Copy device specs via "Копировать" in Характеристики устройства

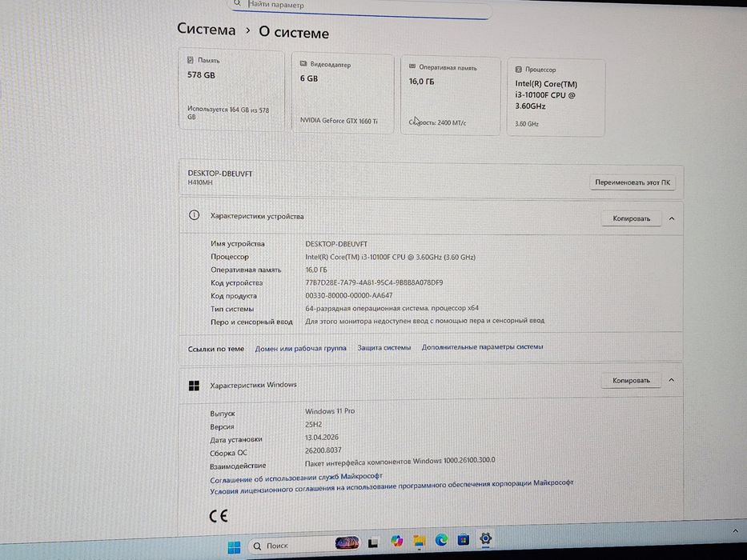631,218
